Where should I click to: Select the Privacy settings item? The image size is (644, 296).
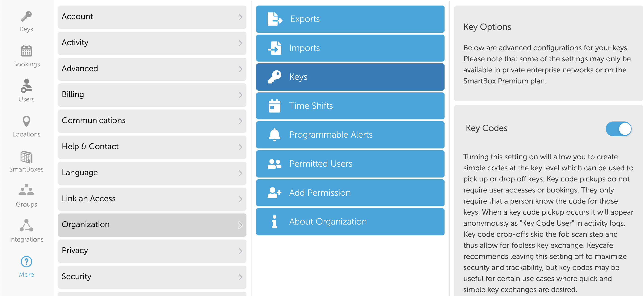[152, 251]
